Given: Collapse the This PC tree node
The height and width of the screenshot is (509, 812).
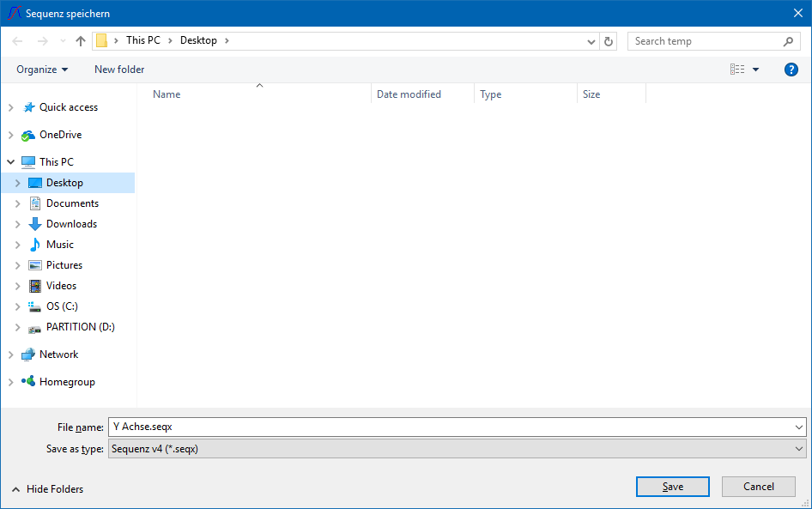Looking at the screenshot, I should point(10,162).
